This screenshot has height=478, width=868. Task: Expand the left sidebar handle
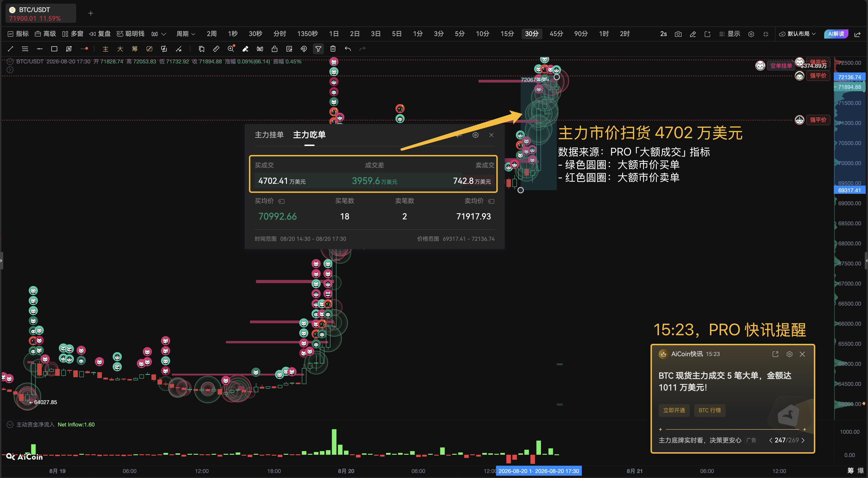click(x=2, y=261)
